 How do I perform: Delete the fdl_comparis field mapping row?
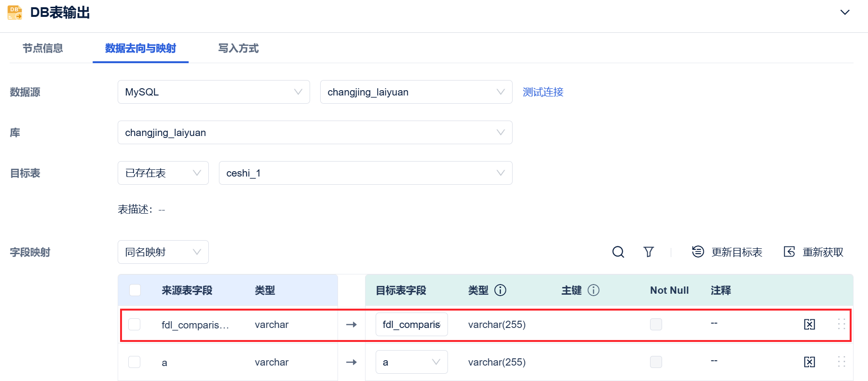(x=809, y=325)
